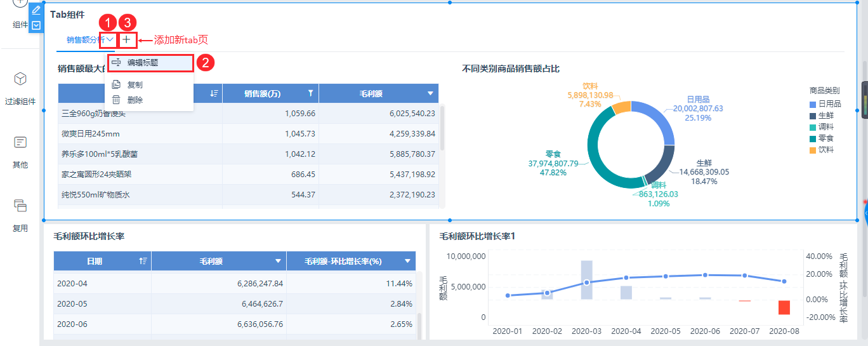Click the copy icon beside 复制
The height and width of the screenshot is (346, 868).
[116, 84]
